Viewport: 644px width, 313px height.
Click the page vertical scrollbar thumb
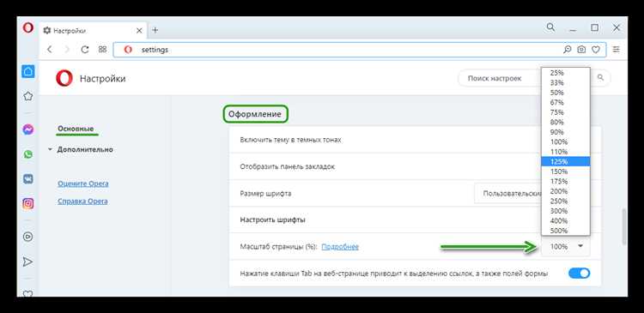point(625,226)
